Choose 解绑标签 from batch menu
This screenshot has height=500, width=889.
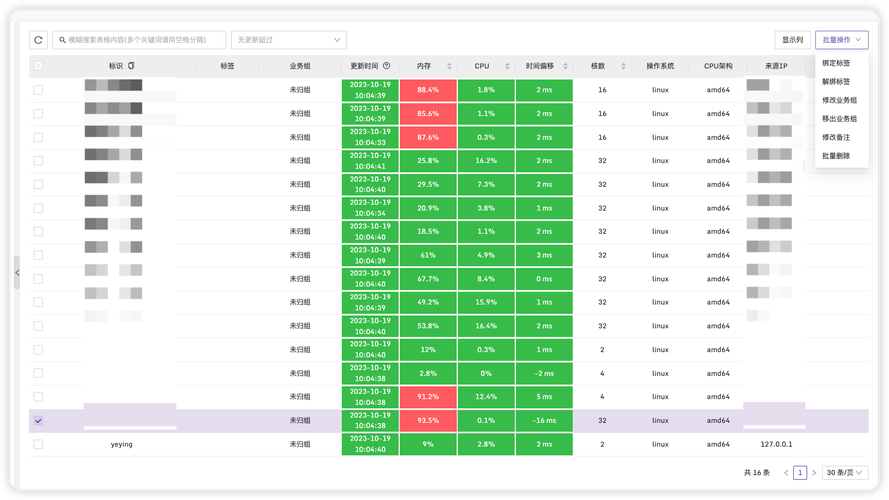click(x=836, y=82)
